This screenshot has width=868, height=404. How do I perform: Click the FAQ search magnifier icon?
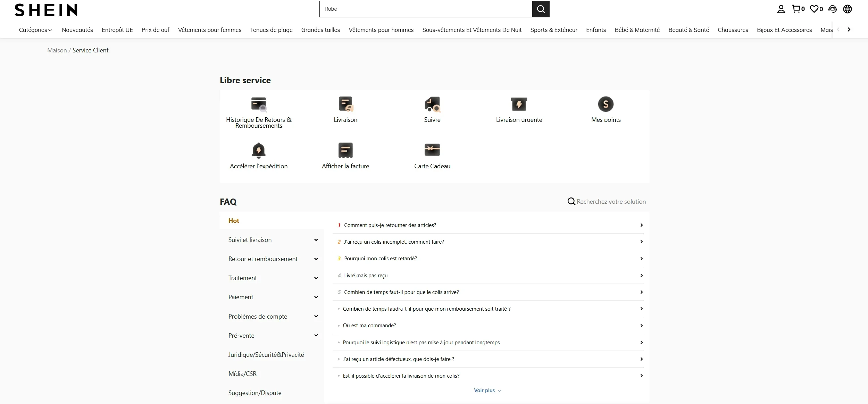tap(571, 202)
